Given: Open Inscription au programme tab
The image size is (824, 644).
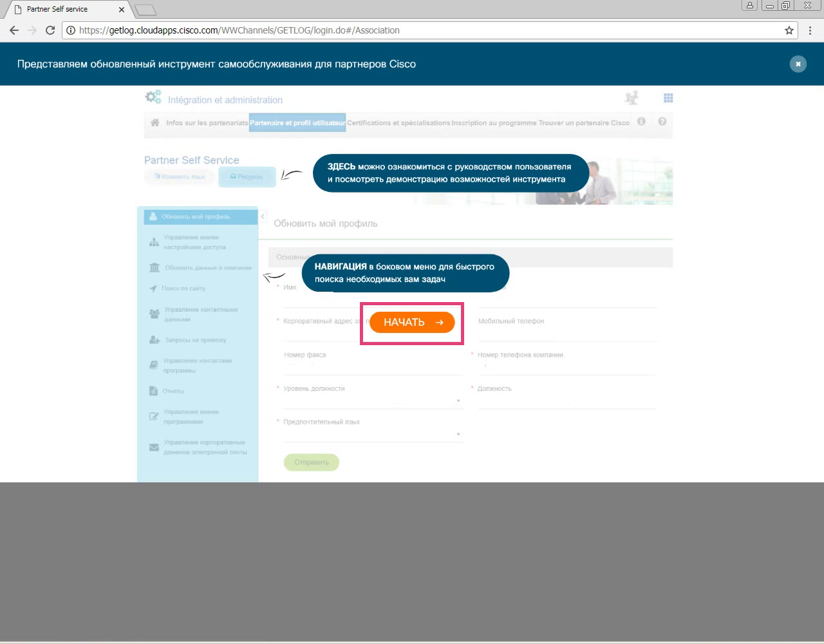Looking at the screenshot, I should (494, 122).
